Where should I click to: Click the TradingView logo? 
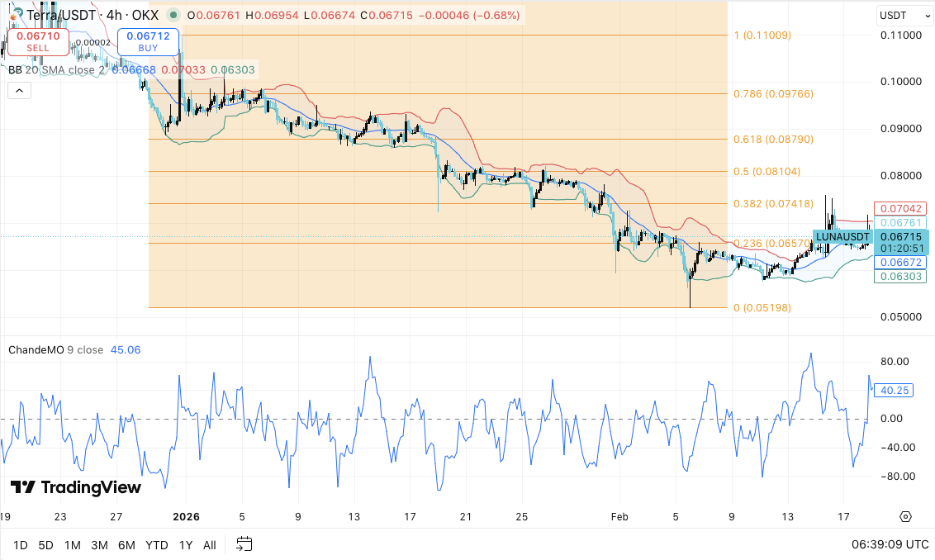(75, 487)
